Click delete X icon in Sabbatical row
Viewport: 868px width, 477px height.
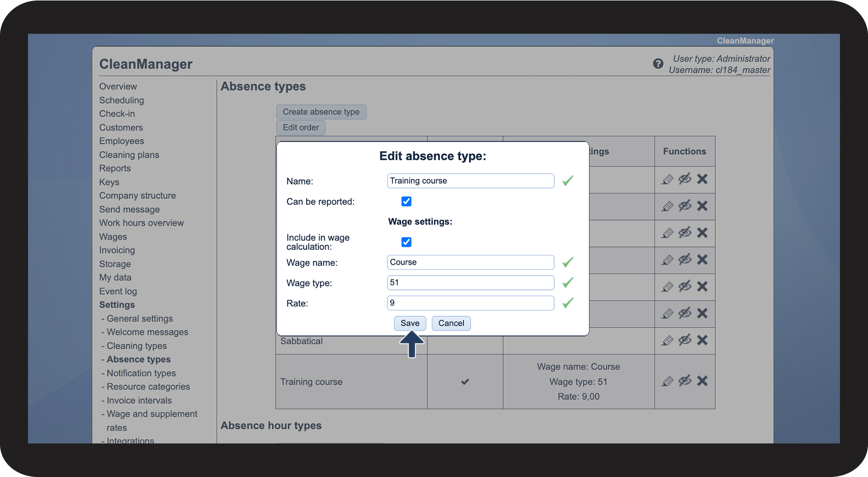tap(702, 340)
